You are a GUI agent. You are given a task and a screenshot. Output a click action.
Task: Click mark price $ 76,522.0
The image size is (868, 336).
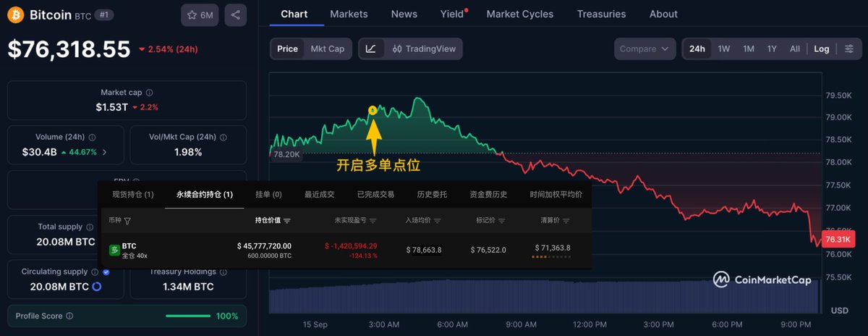(x=488, y=250)
